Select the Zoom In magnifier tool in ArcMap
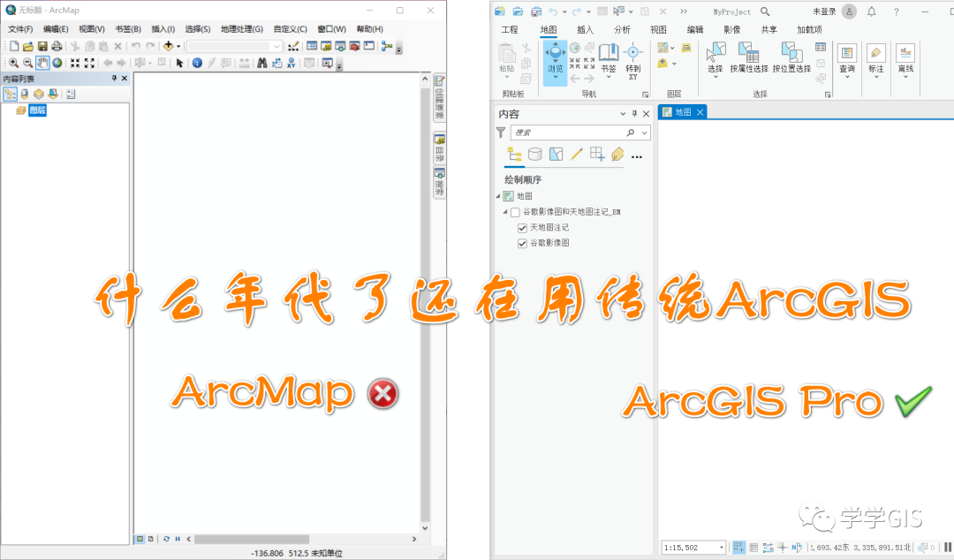Image resolution: width=954 pixels, height=560 pixels. 13,63
